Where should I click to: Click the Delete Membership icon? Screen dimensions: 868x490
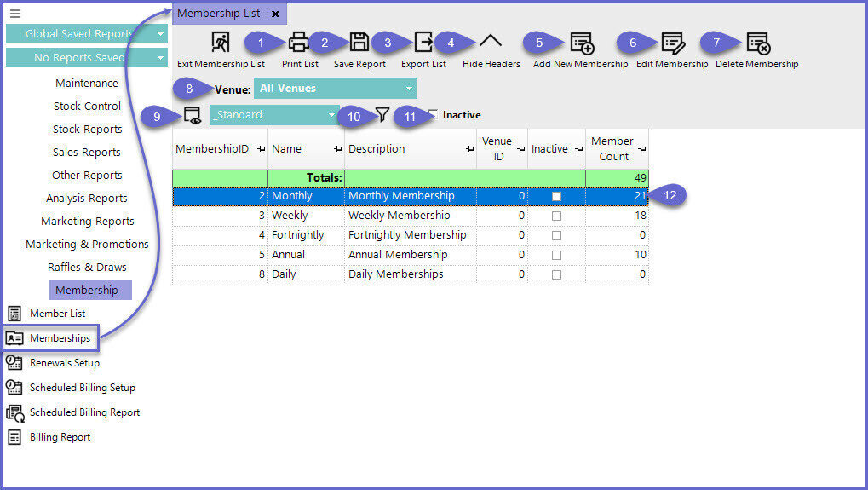(757, 43)
